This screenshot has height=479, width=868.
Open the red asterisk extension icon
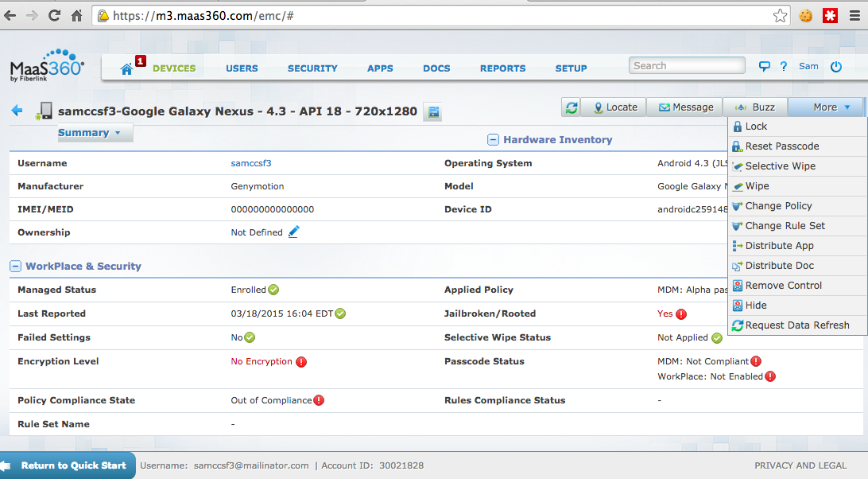coord(830,16)
